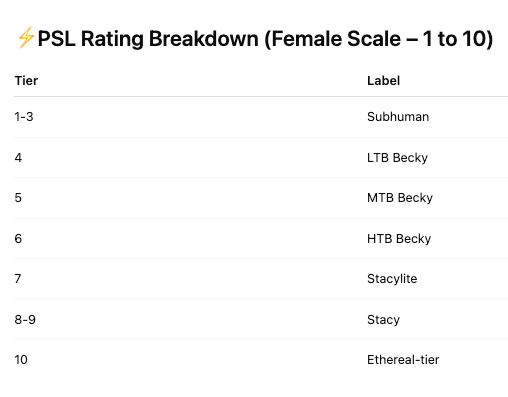
Task: Select the Stacy label cell
Action: pyautogui.click(x=383, y=320)
